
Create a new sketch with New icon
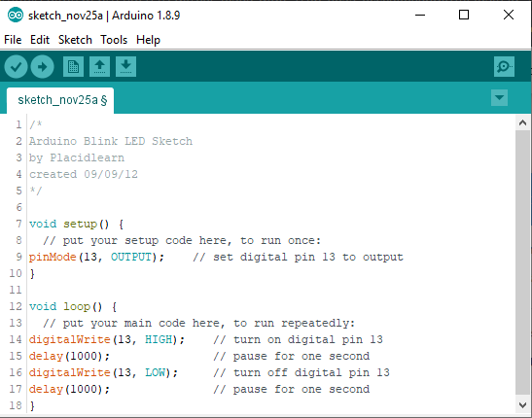pyautogui.click(x=73, y=67)
